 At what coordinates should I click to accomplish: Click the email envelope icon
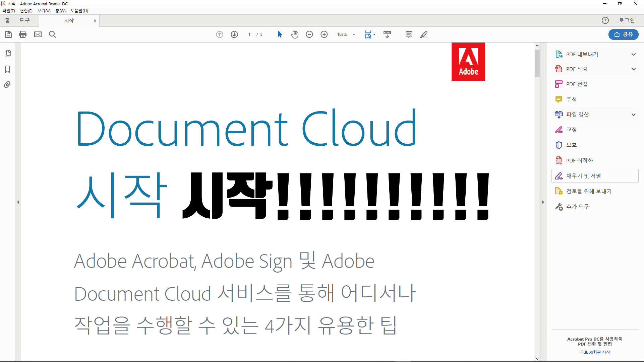tap(38, 34)
